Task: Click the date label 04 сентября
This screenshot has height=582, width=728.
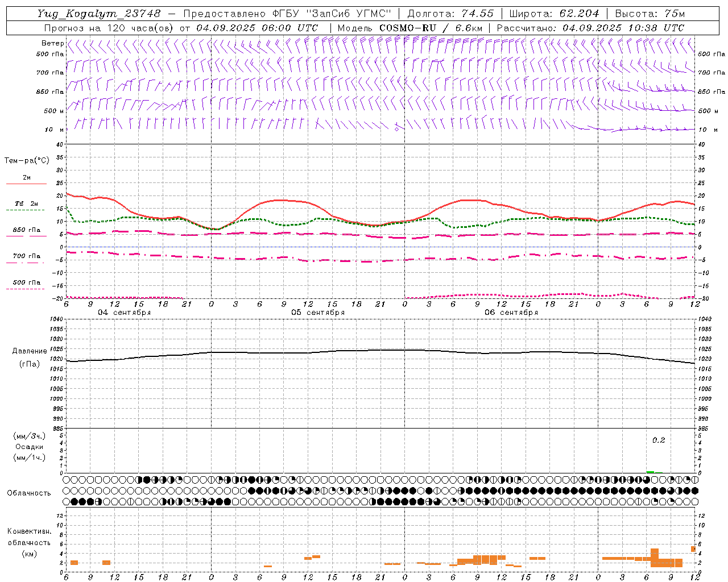Action: (125, 313)
